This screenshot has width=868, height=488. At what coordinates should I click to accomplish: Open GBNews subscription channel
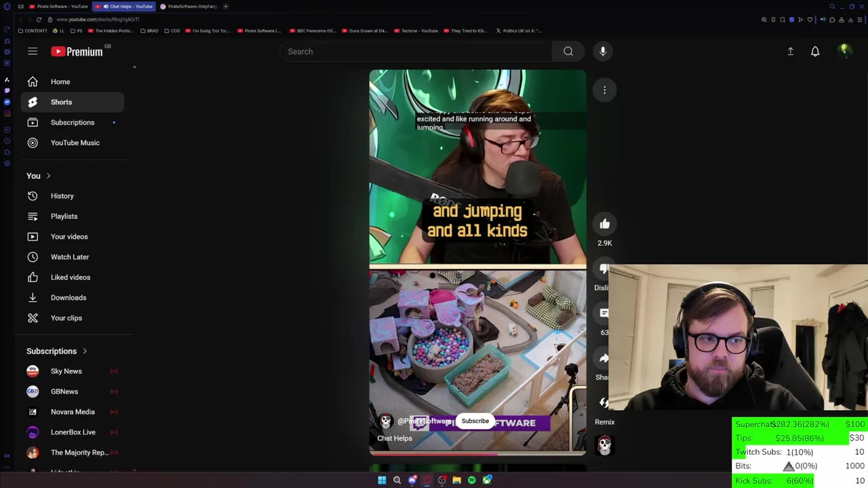pos(73,392)
